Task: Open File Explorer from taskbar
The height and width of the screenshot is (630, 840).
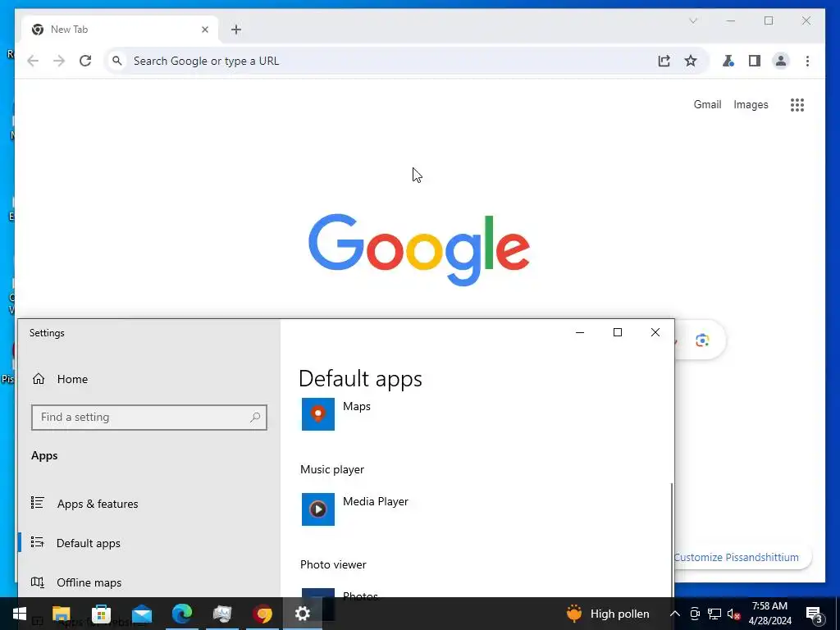Action: (x=61, y=614)
